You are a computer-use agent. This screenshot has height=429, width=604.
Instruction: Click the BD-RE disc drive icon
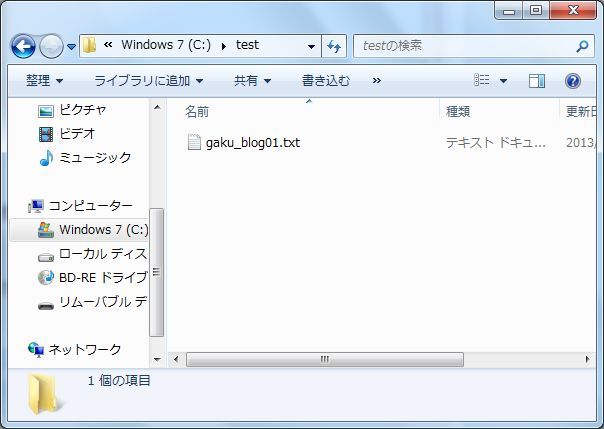point(46,277)
